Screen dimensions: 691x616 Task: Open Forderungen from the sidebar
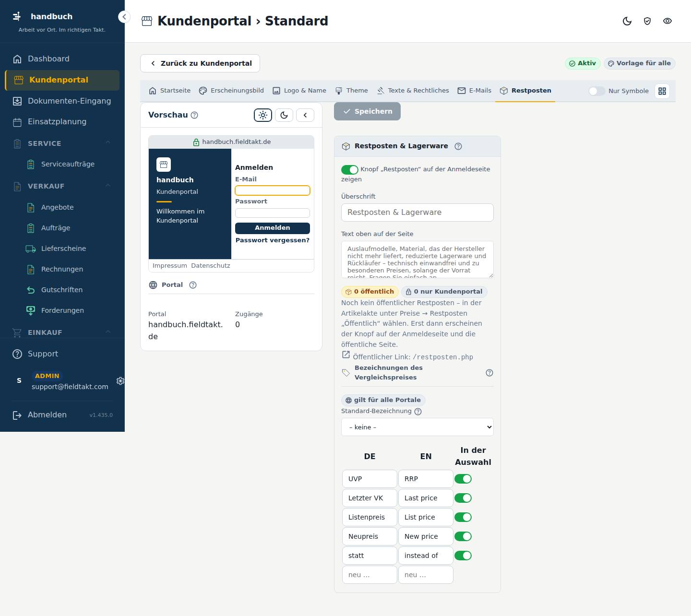pyautogui.click(x=62, y=310)
